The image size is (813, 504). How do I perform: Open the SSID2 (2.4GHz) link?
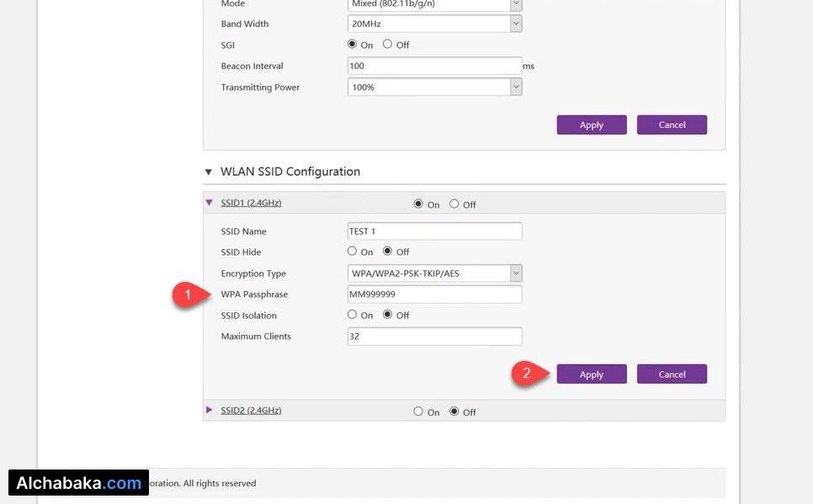251,411
